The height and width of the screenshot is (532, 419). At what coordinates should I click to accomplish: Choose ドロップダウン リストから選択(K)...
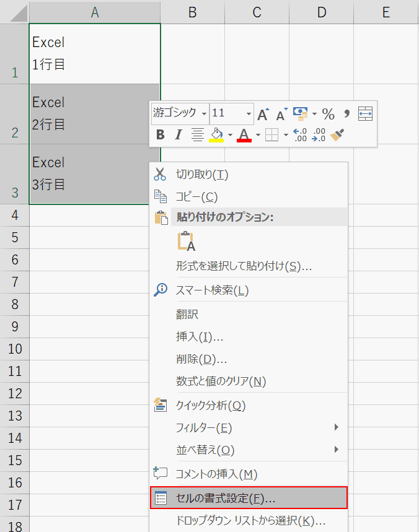pos(249,520)
